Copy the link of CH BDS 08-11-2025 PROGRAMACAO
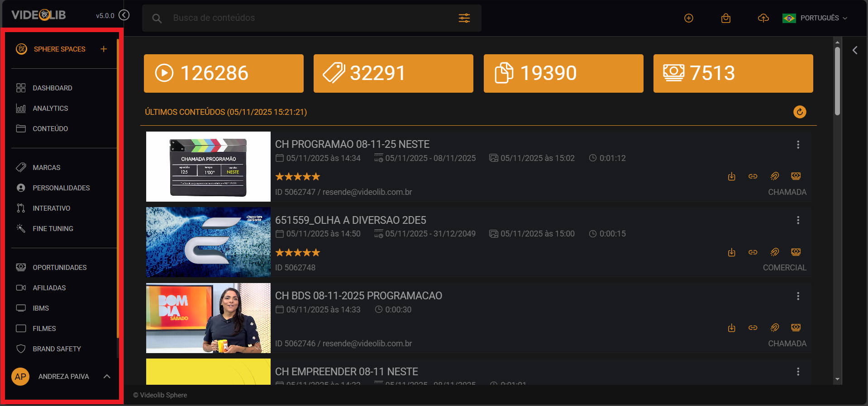The height and width of the screenshot is (406, 868). coord(753,328)
